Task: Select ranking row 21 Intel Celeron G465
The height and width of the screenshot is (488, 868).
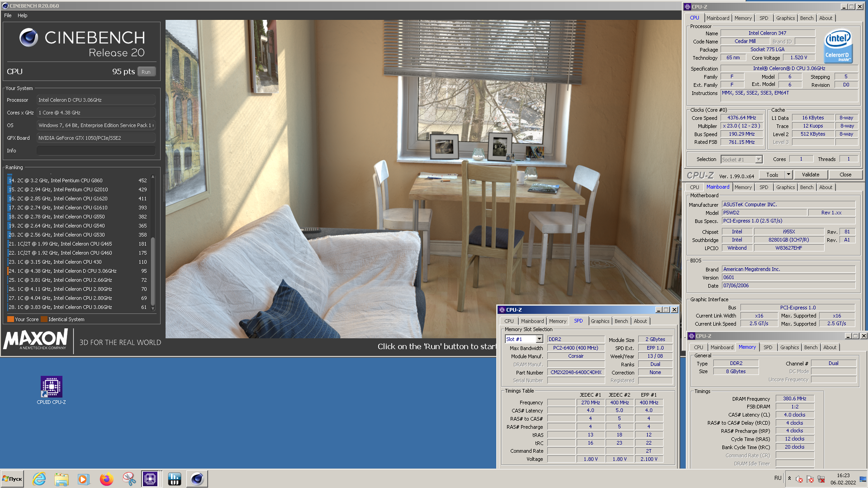Action: [x=77, y=244]
